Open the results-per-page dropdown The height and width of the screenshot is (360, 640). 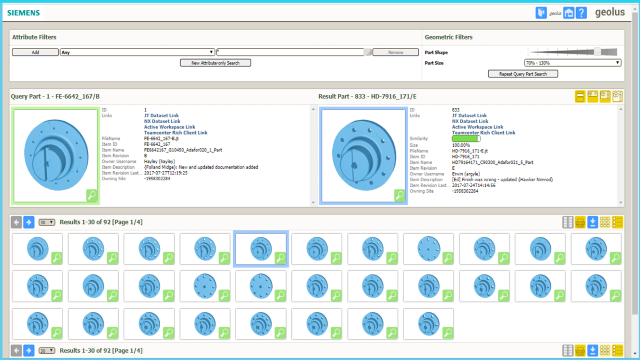[x=47, y=222]
